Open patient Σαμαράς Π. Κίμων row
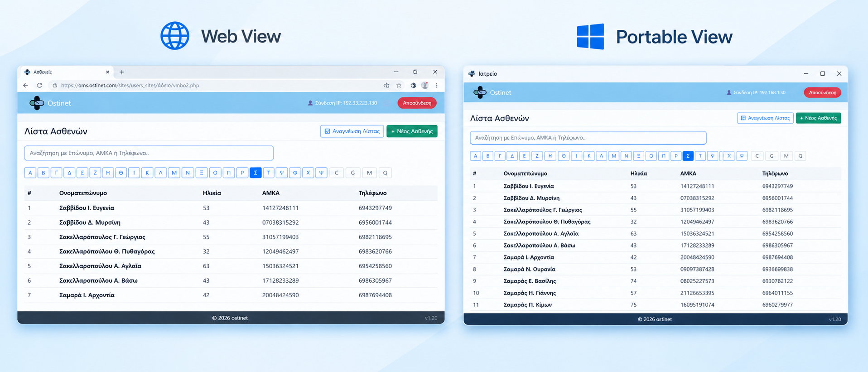Viewport: 868px width, 372px height. click(652, 305)
